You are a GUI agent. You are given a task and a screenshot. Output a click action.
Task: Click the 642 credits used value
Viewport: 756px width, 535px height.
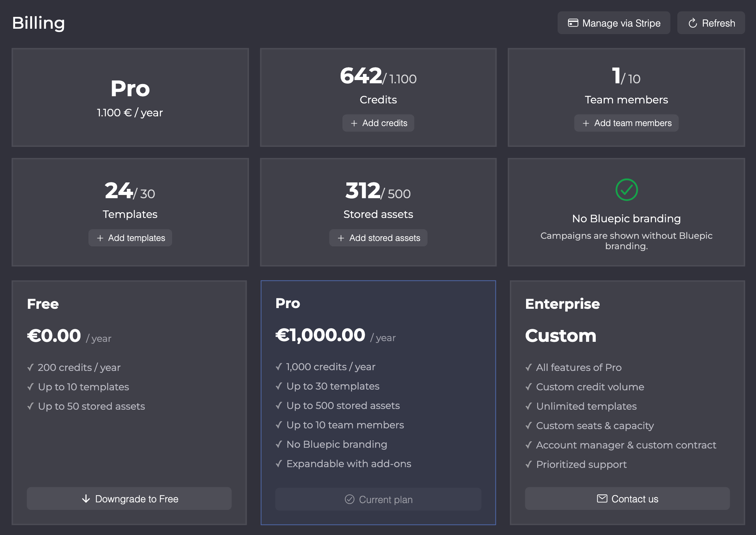[x=361, y=76]
